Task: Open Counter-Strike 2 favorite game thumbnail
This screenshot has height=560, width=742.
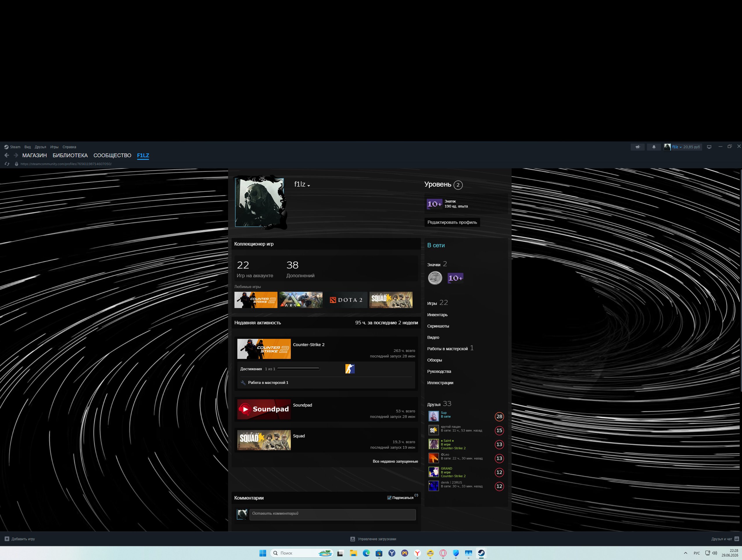Action: (256, 300)
